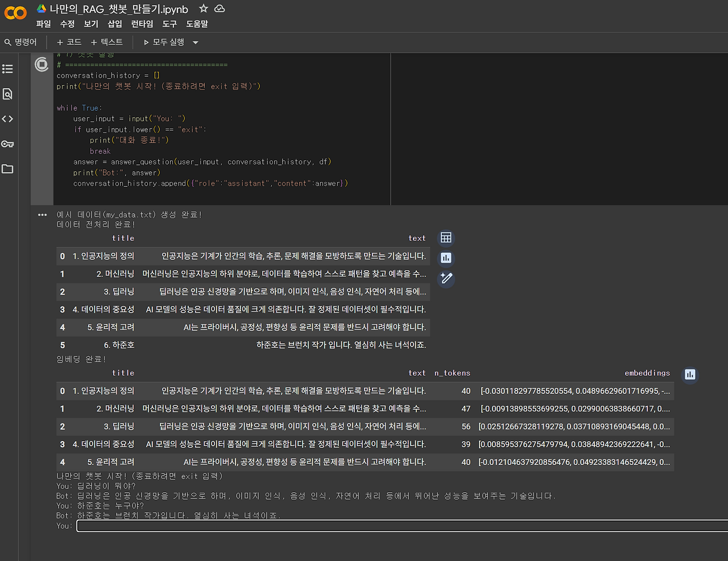Image resolution: width=728 pixels, height=561 pixels.
Task: Insert a text cell with + 텍스트
Action: pos(107,42)
